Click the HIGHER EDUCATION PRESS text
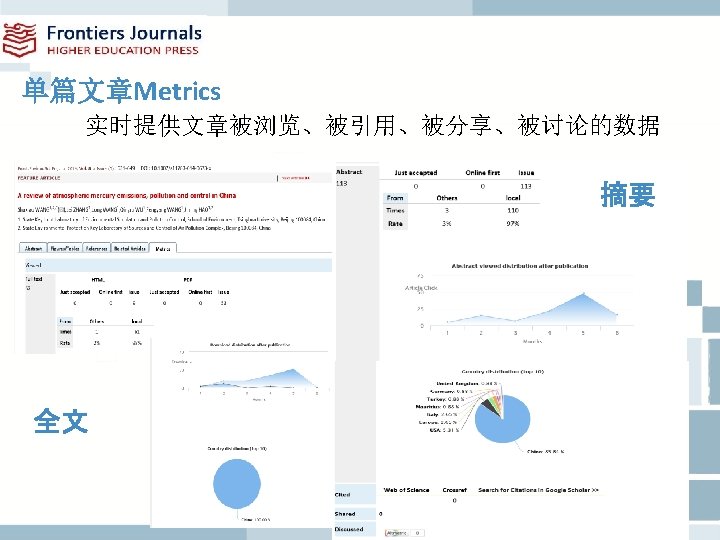This screenshot has height=540, width=720. 123,51
